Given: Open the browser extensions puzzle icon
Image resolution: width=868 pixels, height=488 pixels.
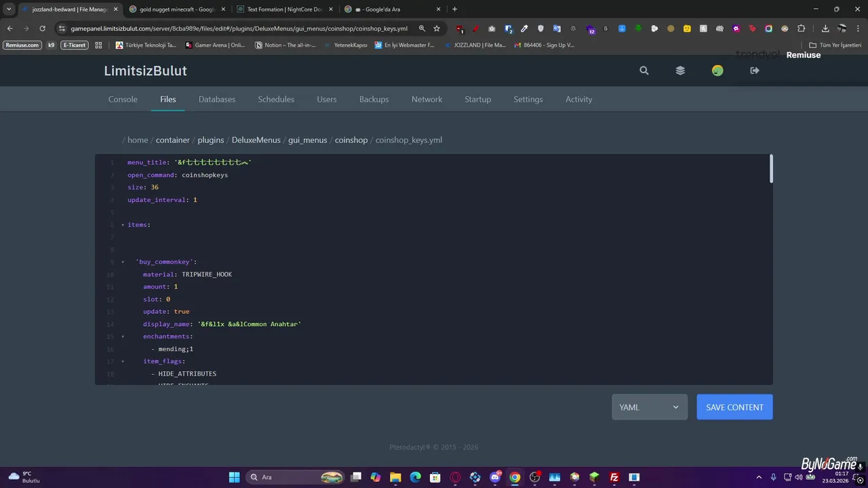Looking at the screenshot, I should (x=802, y=28).
